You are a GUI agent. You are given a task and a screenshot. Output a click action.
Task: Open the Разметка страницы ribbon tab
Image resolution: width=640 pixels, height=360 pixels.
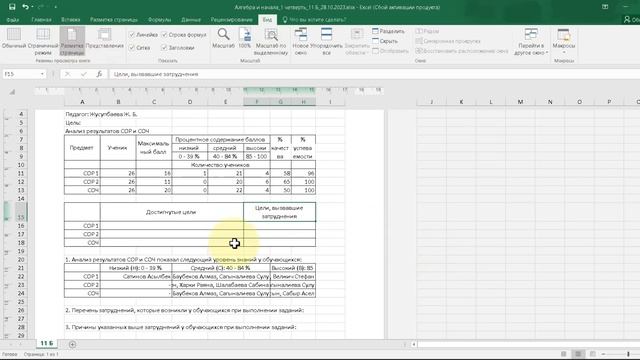114,20
